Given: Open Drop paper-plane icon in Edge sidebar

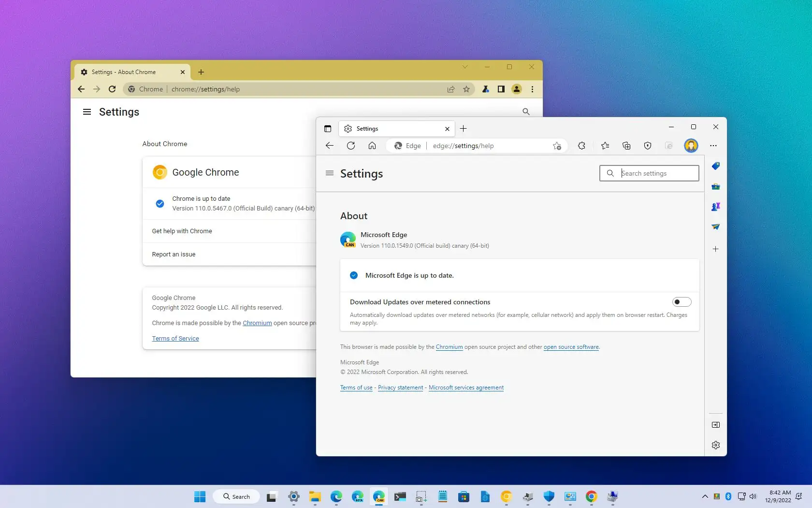Looking at the screenshot, I should 715,227.
